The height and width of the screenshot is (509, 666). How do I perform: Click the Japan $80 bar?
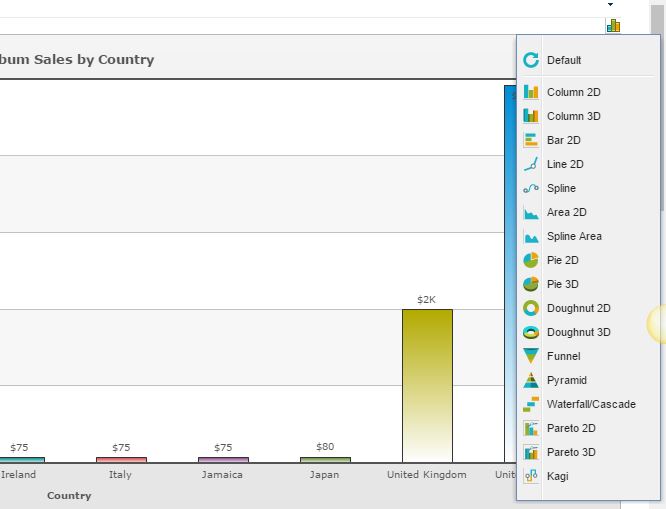pyautogui.click(x=325, y=460)
